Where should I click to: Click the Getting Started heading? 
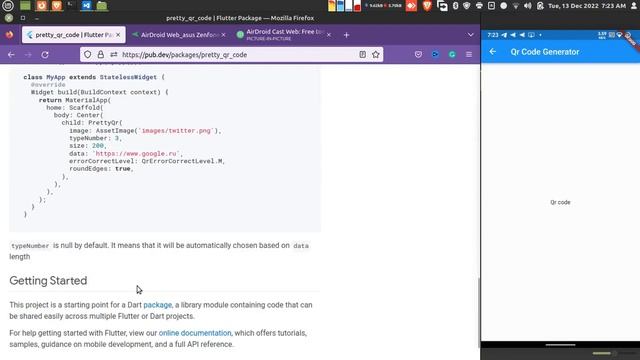[x=48, y=280]
